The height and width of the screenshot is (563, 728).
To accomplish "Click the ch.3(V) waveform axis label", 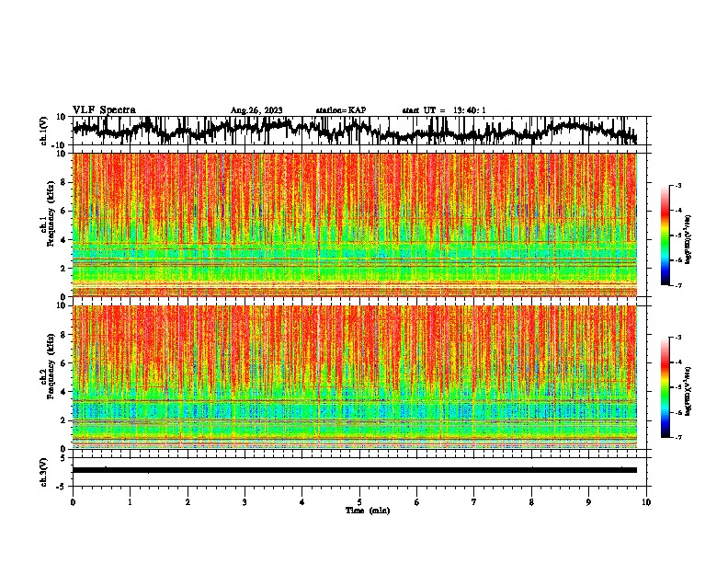I will 44,472.
